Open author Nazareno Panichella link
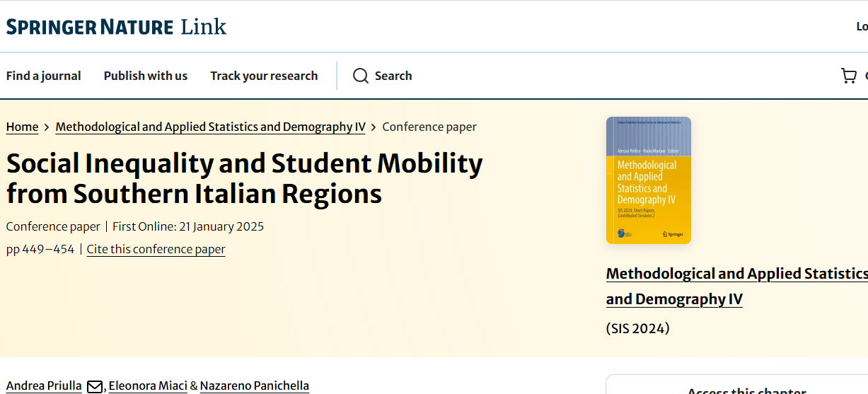 tap(255, 386)
